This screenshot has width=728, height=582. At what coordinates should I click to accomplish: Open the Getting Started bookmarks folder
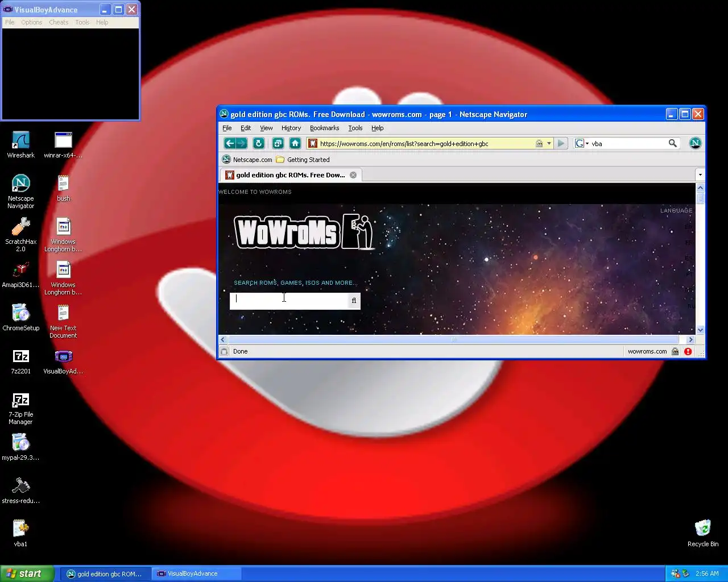tap(303, 160)
